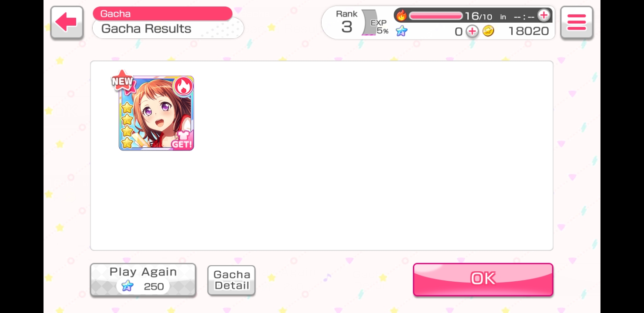Screen dimensions: 644x313
Task: Open the hamburger menu
Action: 577,23
